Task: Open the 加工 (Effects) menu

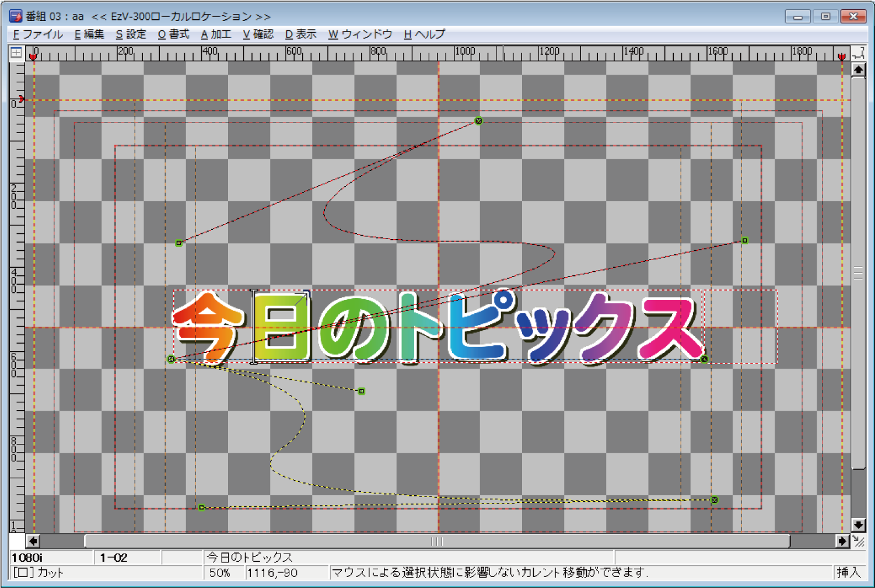Action: [216, 34]
